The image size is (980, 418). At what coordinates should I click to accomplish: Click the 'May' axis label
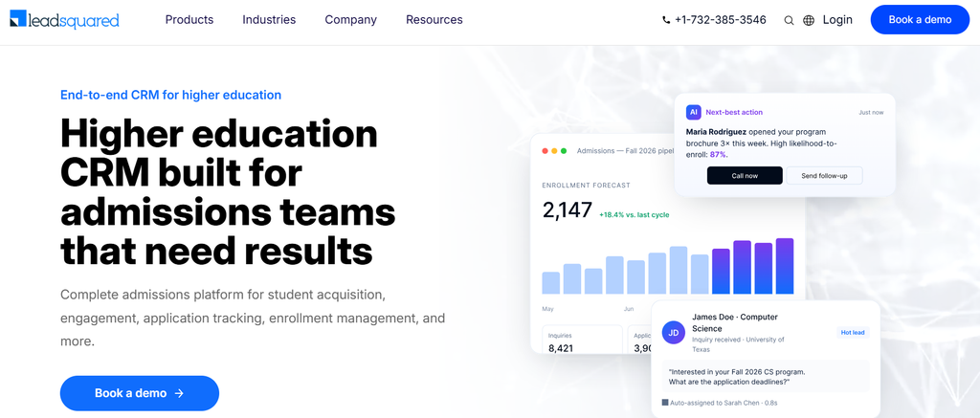pyautogui.click(x=547, y=309)
